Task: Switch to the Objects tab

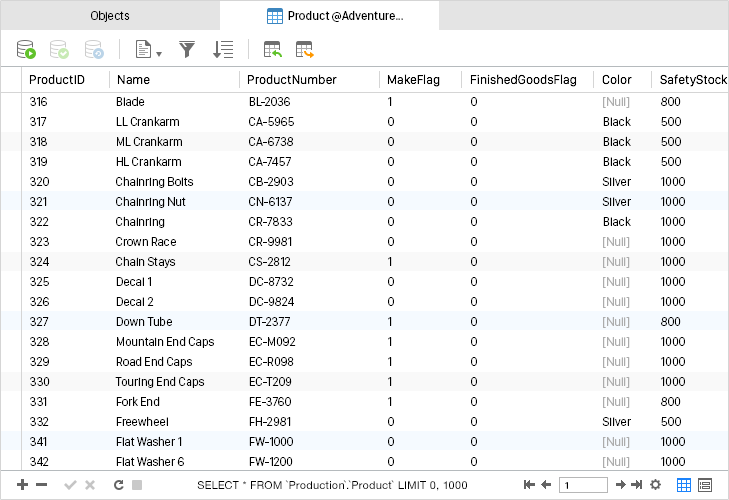Action: (x=110, y=15)
